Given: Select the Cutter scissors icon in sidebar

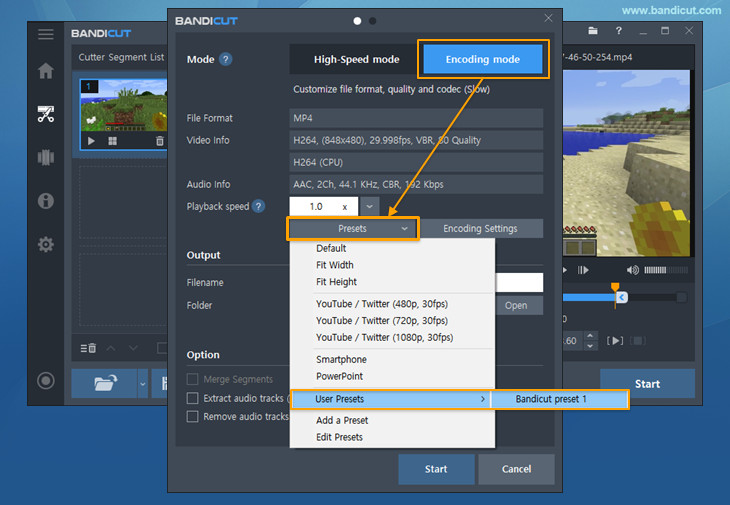Looking at the screenshot, I should pos(45,114).
